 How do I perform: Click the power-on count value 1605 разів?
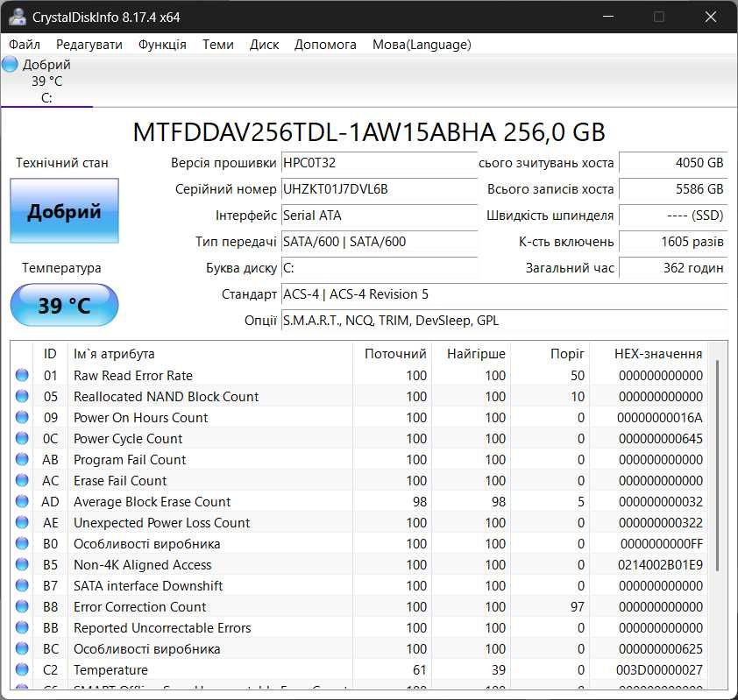(673, 242)
